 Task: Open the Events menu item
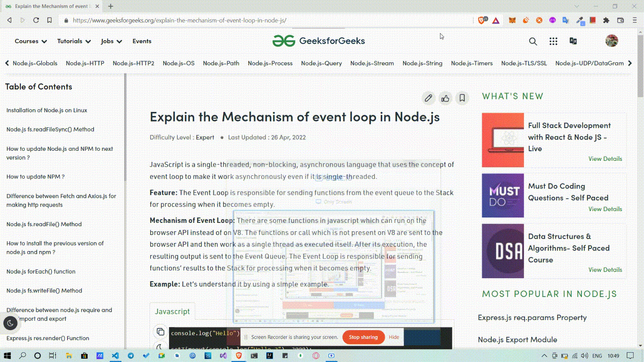pyautogui.click(x=142, y=41)
